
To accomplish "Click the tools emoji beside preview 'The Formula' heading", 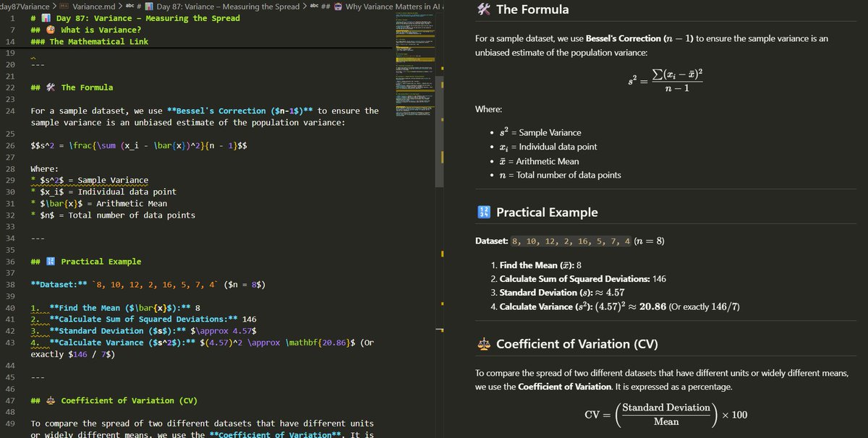I will pos(484,9).
